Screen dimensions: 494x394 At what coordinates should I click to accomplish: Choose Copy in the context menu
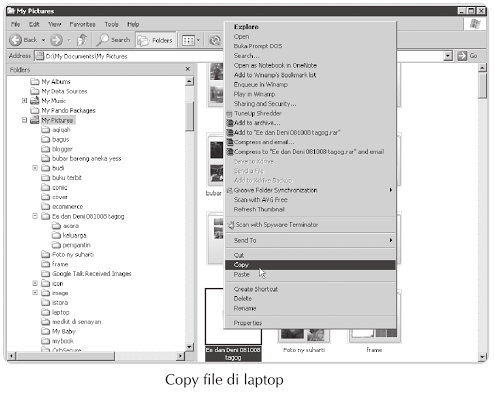tap(310, 265)
